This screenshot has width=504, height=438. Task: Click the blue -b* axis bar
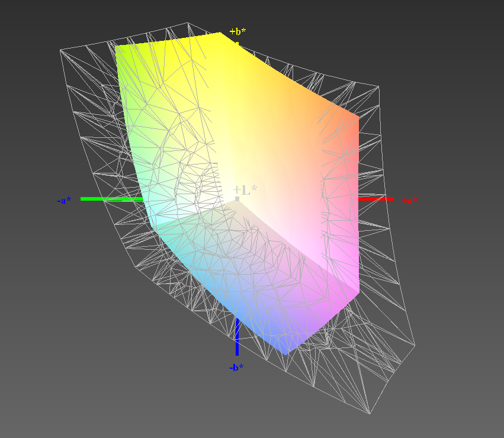(x=237, y=337)
